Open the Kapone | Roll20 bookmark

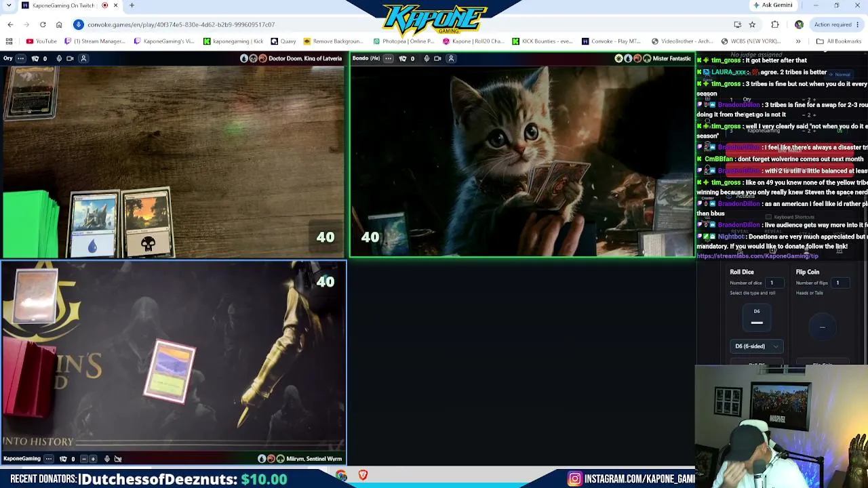(473, 41)
